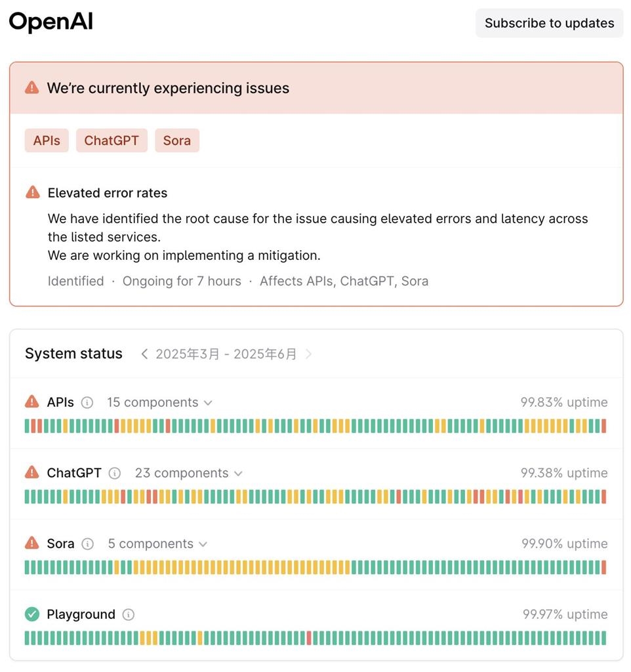Click the Playground info circle icon
This screenshot has width=631, height=672.
click(129, 615)
